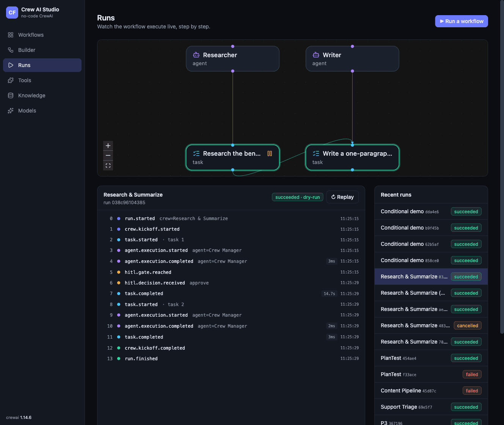Click the page vertical scrollbar
The height and width of the screenshot is (425, 504).
coord(502,167)
